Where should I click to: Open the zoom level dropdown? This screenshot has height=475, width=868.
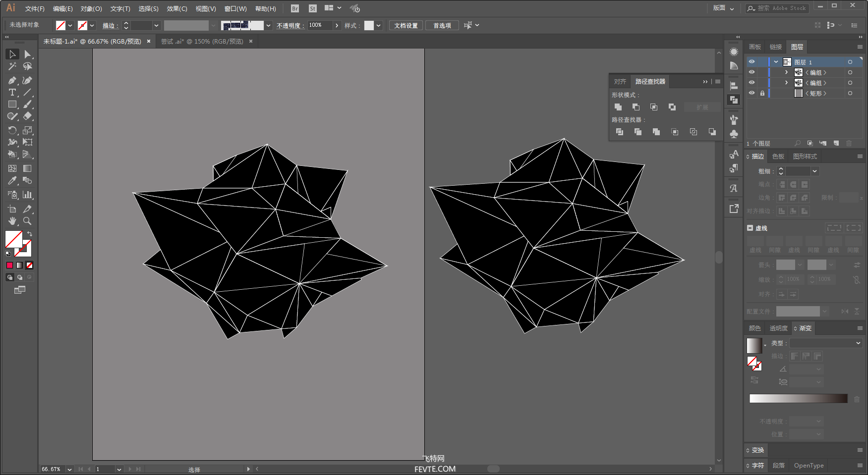(69, 469)
